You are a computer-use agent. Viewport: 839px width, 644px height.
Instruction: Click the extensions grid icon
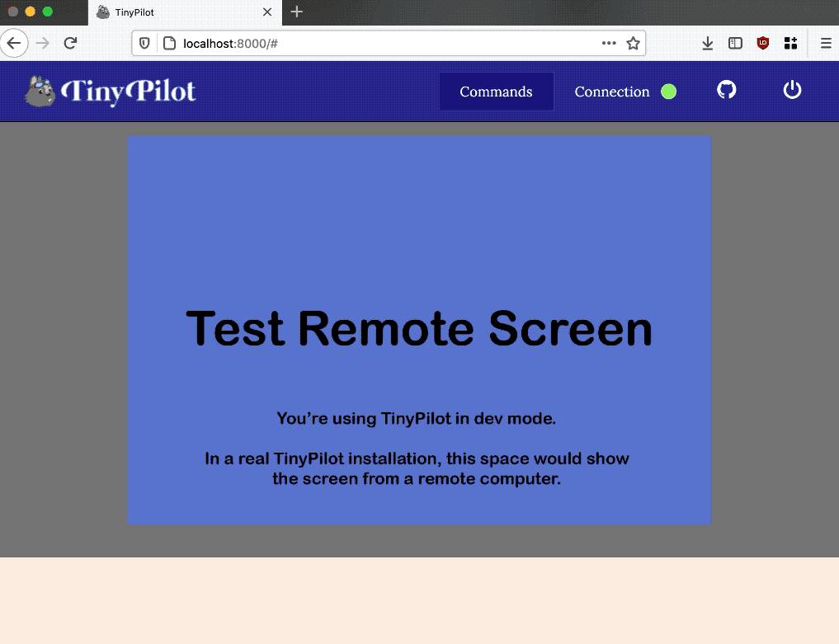click(790, 42)
